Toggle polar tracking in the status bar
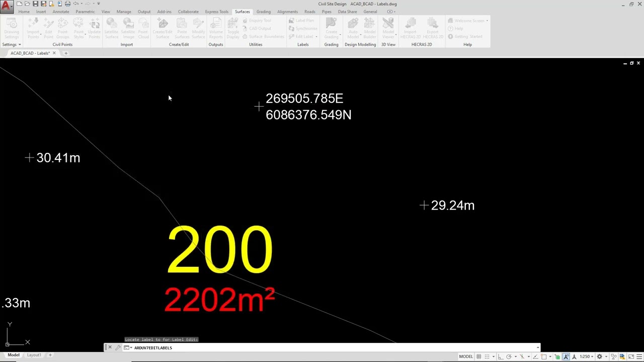 (509, 356)
